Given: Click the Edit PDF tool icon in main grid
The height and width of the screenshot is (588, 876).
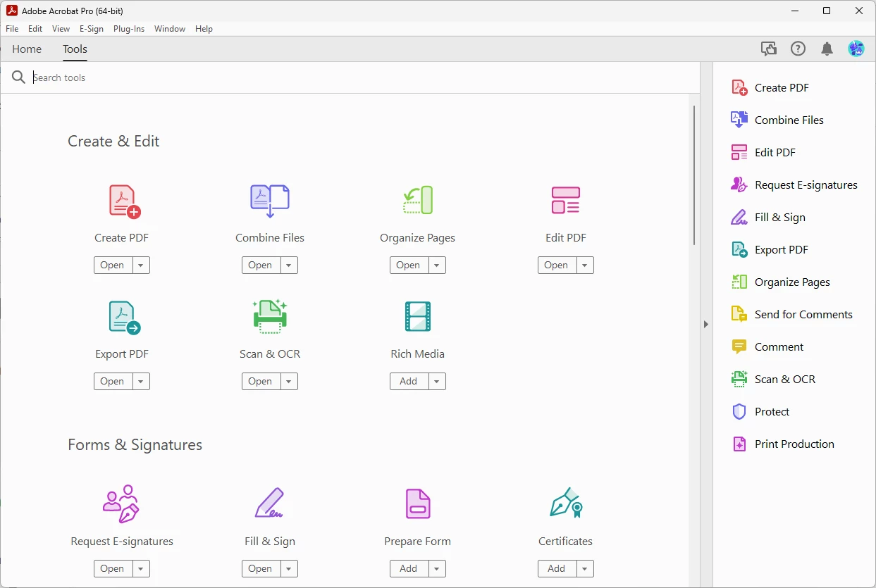Looking at the screenshot, I should tap(565, 201).
